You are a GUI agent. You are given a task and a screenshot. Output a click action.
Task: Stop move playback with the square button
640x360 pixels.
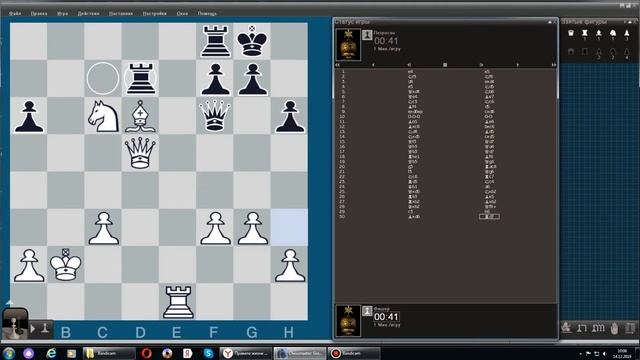click(445, 64)
